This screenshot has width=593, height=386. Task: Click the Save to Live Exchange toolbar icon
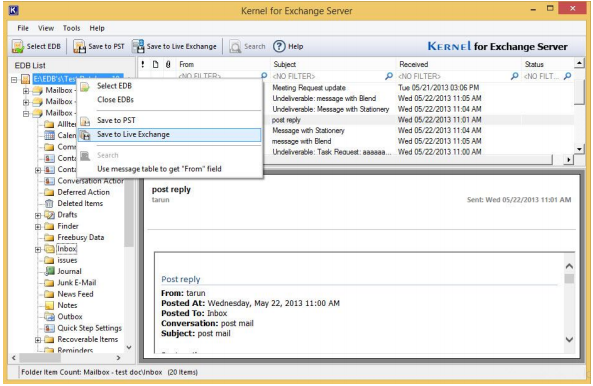pos(138,47)
